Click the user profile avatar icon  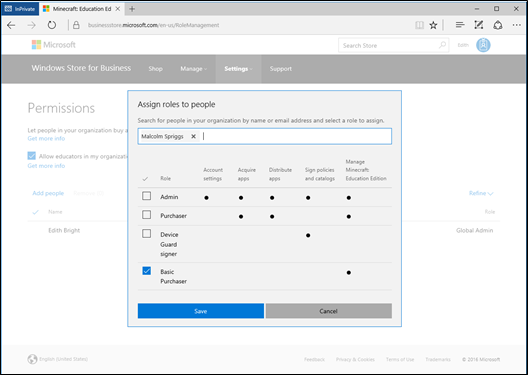click(x=483, y=45)
